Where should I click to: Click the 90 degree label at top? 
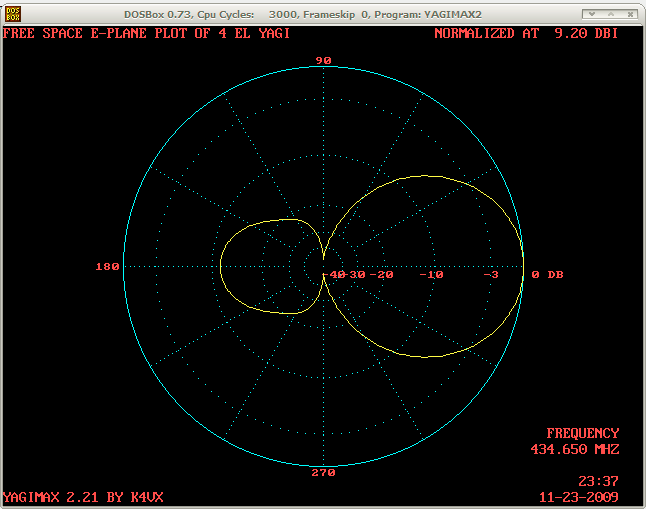point(323,61)
